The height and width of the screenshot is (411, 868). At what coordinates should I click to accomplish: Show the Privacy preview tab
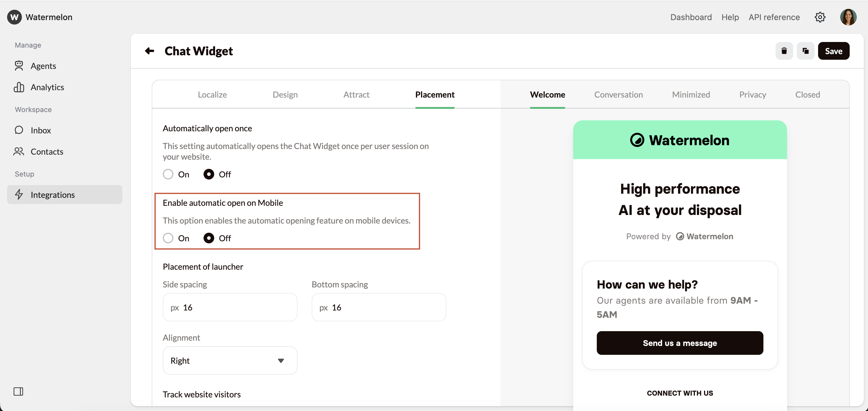click(x=752, y=95)
